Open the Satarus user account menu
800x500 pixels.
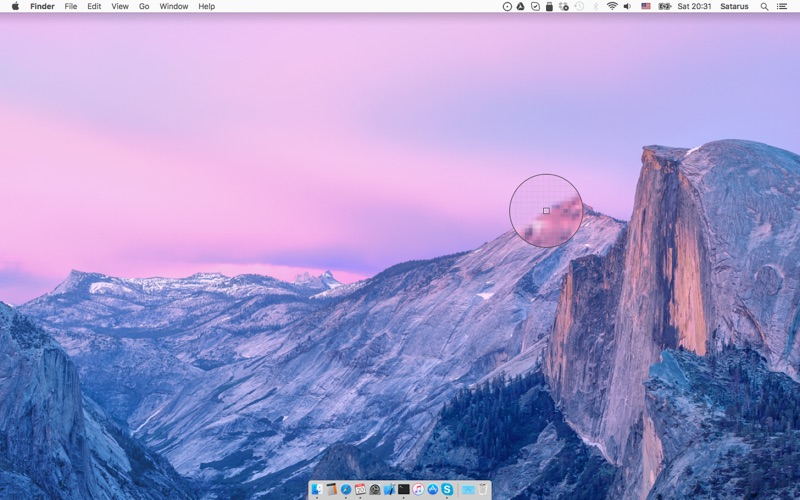[734, 7]
